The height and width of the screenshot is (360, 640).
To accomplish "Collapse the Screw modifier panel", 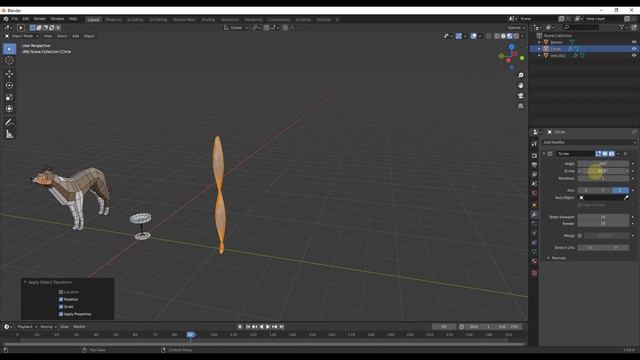I will tap(544, 154).
